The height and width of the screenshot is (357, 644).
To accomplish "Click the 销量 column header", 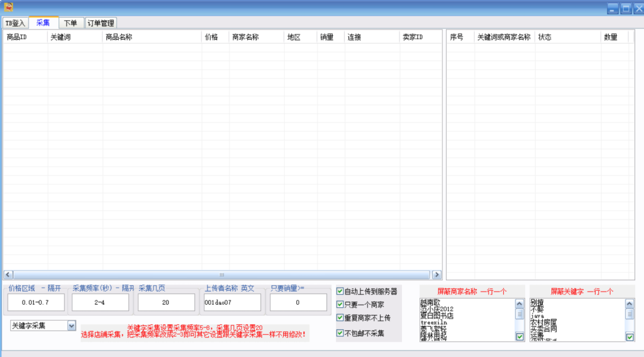I will [327, 37].
